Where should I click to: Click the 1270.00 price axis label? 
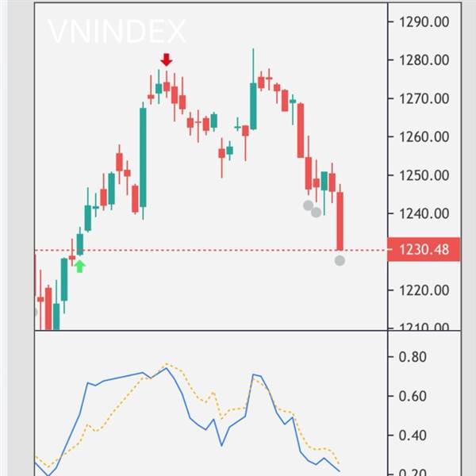(424, 98)
